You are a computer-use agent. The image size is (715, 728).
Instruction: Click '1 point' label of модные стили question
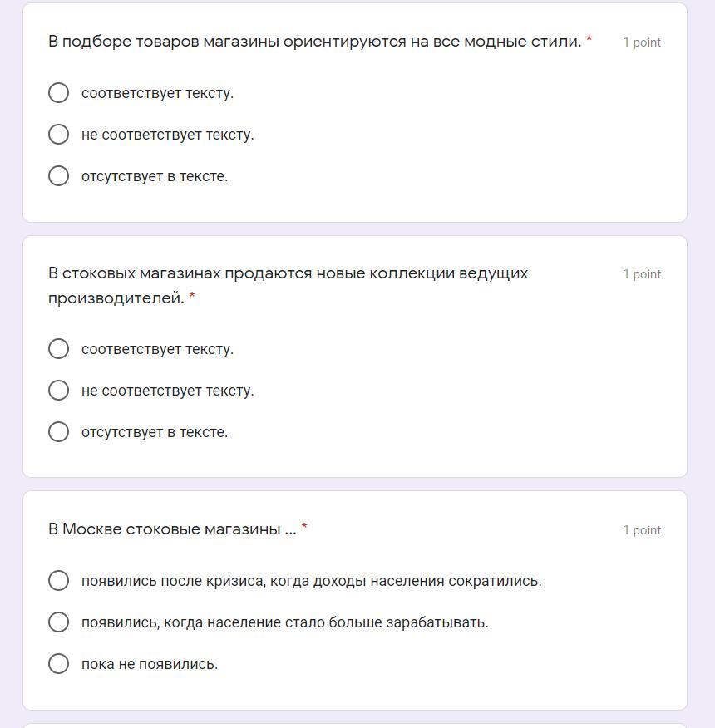(642, 42)
